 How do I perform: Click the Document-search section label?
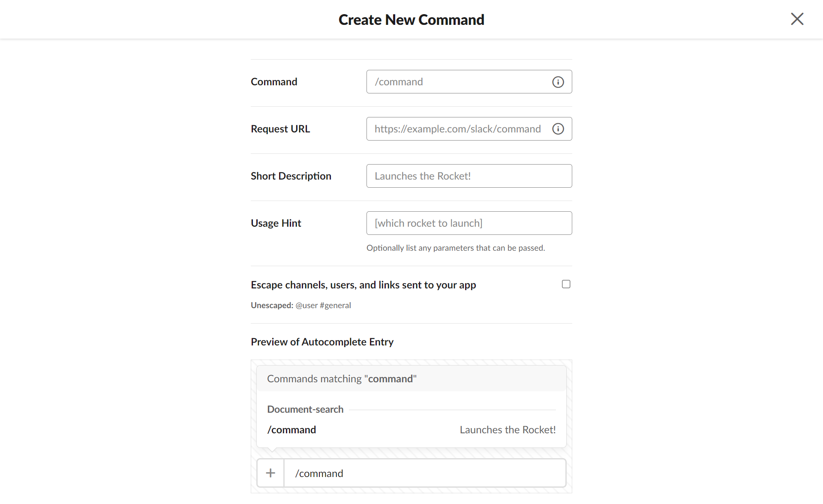pyautogui.click(x=305, y=409)
